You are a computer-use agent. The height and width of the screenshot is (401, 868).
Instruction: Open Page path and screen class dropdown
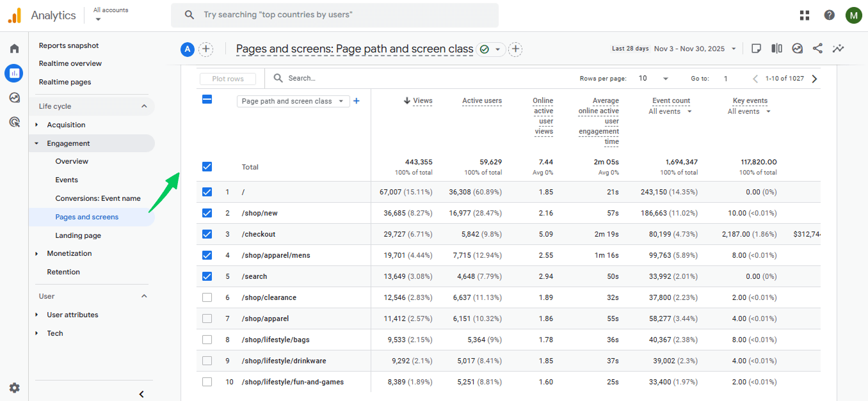[293, 101]
